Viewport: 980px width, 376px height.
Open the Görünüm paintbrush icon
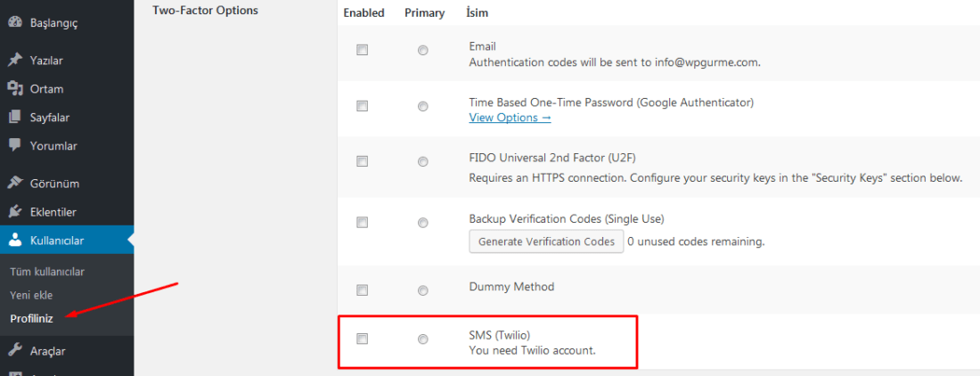(15, 184)
